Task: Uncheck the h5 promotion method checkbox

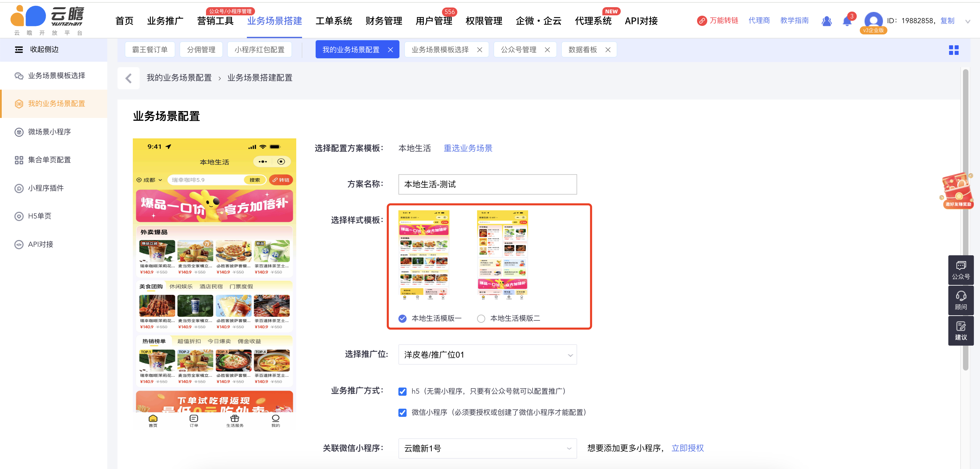Action: pyautogui.click(x=402, y=391)
